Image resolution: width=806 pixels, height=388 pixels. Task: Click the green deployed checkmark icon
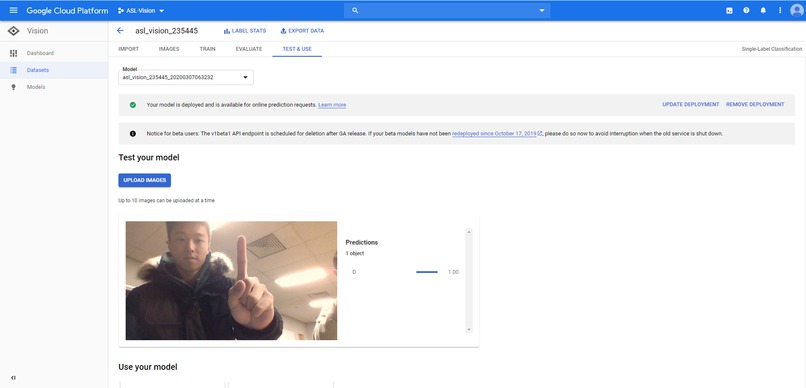pyautogui.click(x=133, y=105)
